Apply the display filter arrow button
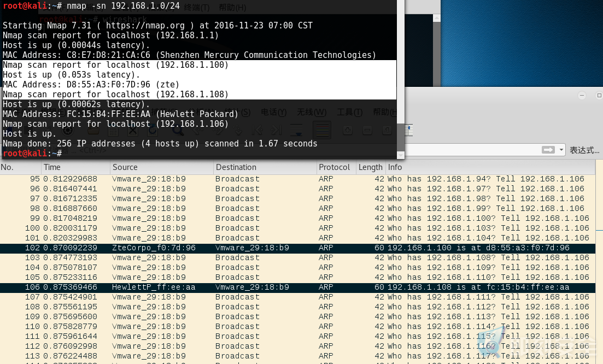The image size is (603, 364). point(548,150)
